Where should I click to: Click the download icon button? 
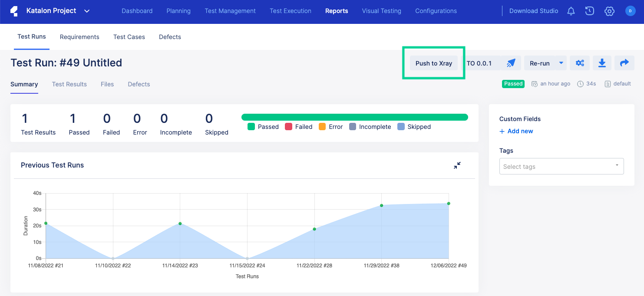click(x=602, y=63)
